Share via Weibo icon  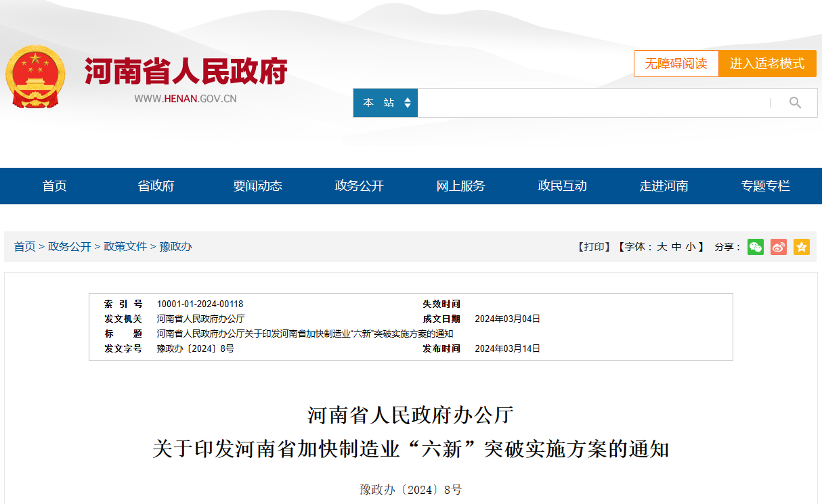pos(779,247)
